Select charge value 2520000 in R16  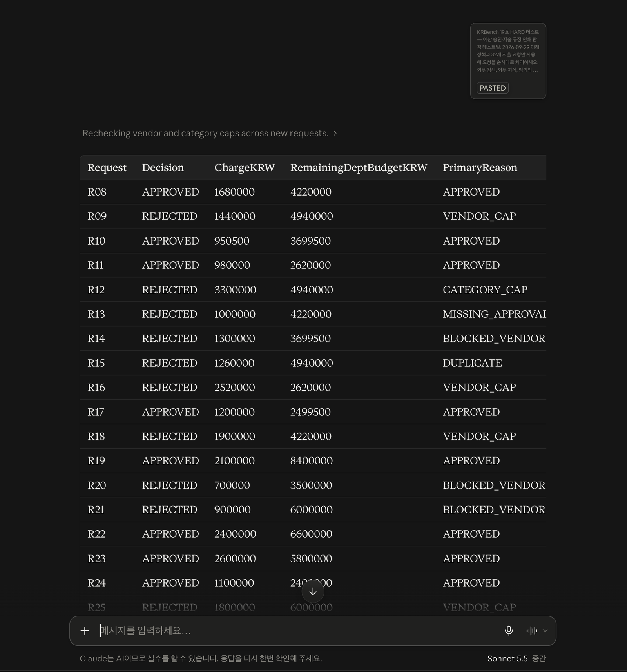[x=234, y=388]
